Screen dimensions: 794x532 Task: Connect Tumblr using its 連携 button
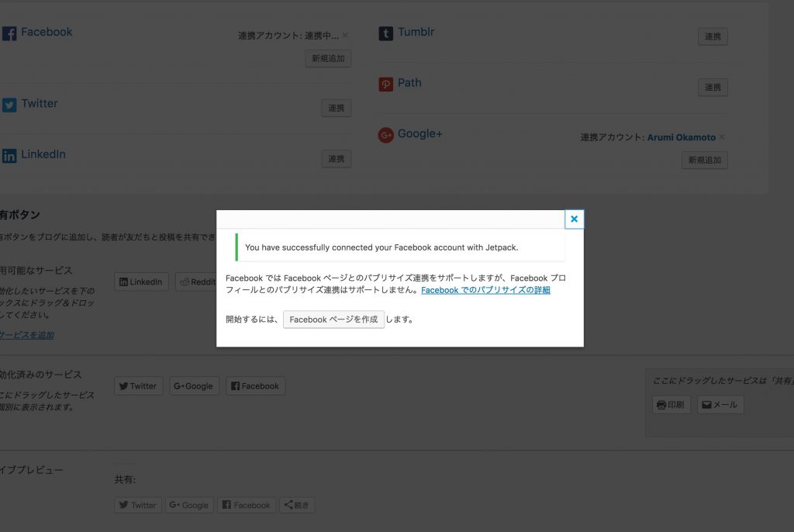click(713, 36)
